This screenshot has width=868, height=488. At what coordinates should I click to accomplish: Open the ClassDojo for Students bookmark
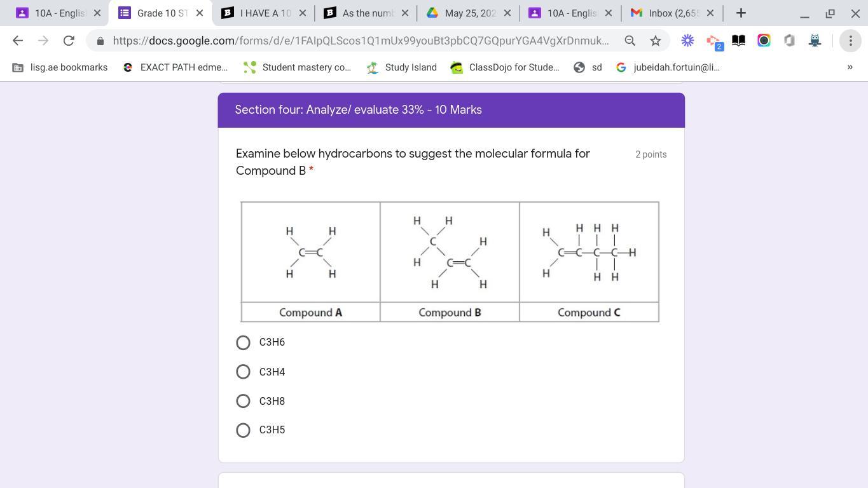(505, 67)
